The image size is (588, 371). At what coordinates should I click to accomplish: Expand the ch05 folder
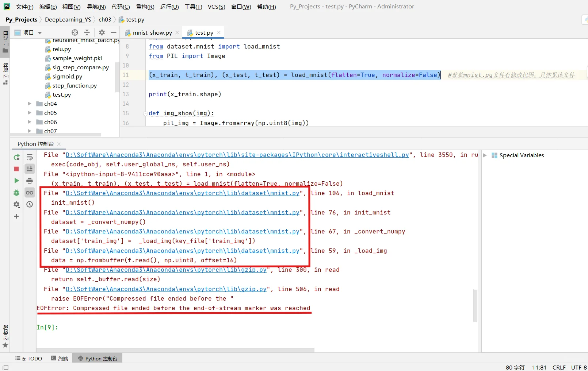tap(30, 113)
